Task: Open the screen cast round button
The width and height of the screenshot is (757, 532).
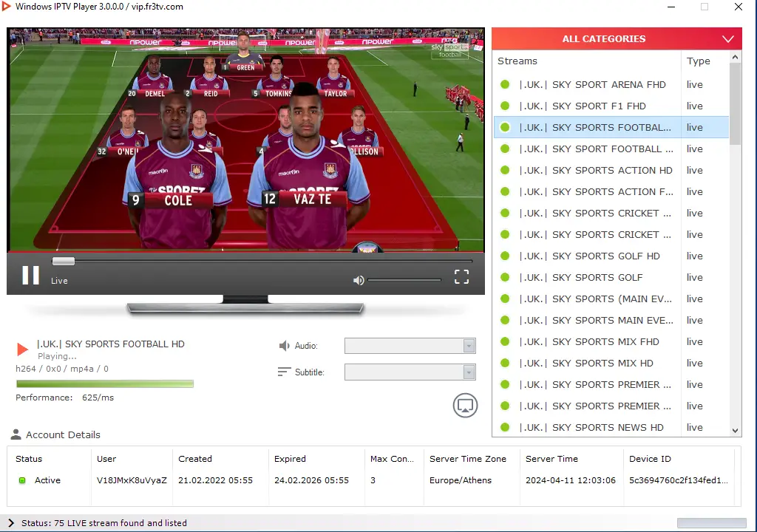Action: click(x=465, y=406)
